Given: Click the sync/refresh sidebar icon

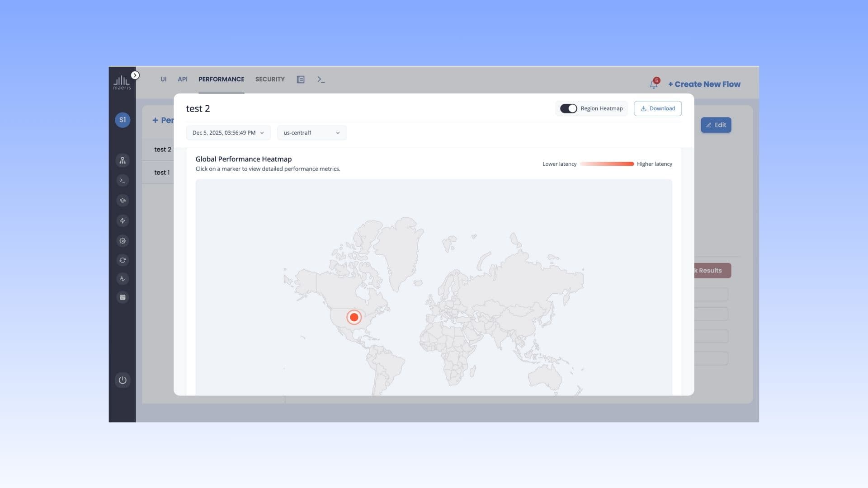Looking at the screenshot, I should click(x=123, y=260).
